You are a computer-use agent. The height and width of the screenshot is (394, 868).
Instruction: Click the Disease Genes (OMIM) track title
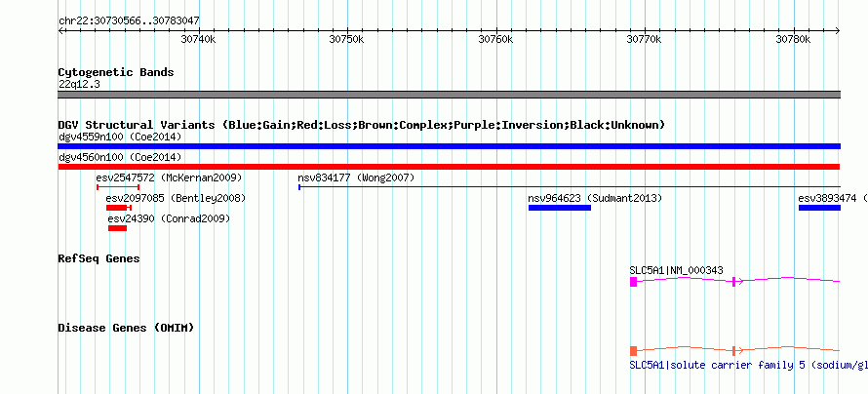126,328
